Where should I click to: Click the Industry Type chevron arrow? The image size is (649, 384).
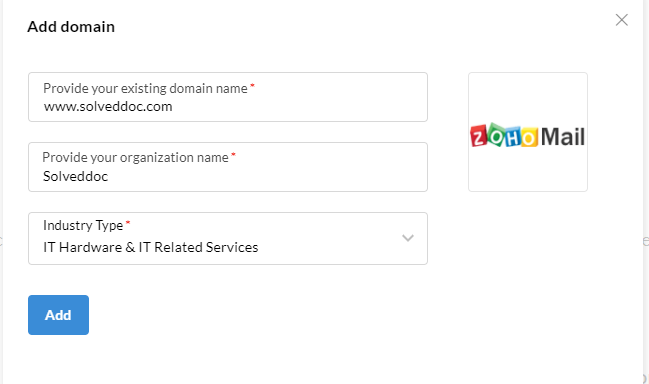pyautogui.click(x=408, y=238)
